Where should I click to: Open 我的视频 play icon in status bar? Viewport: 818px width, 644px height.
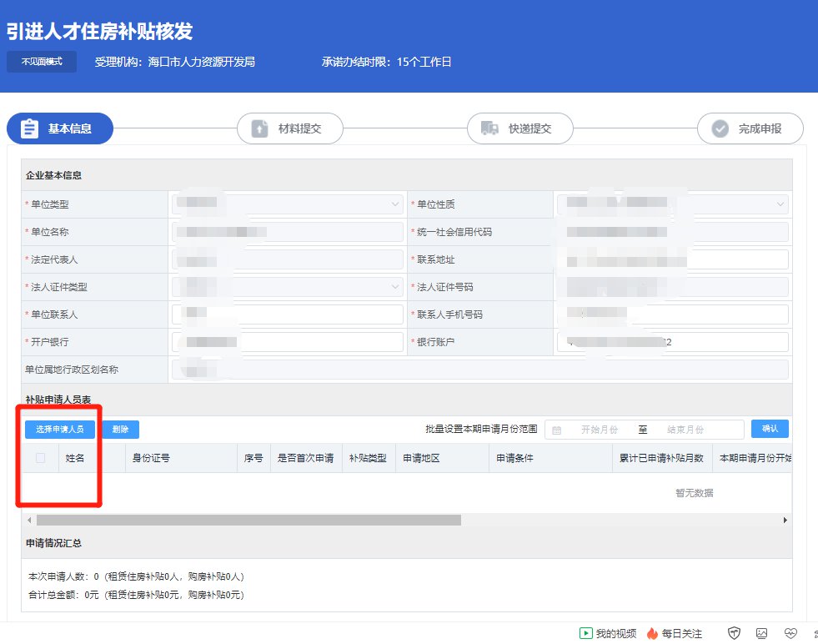click(586, 633)
